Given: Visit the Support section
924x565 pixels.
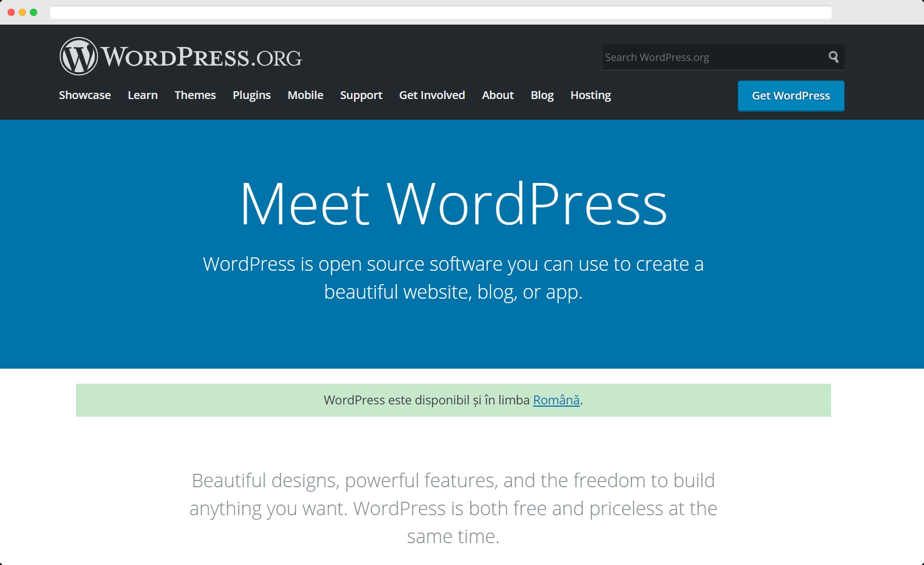Looking at the screenshot, I should [x=361, y=95].
